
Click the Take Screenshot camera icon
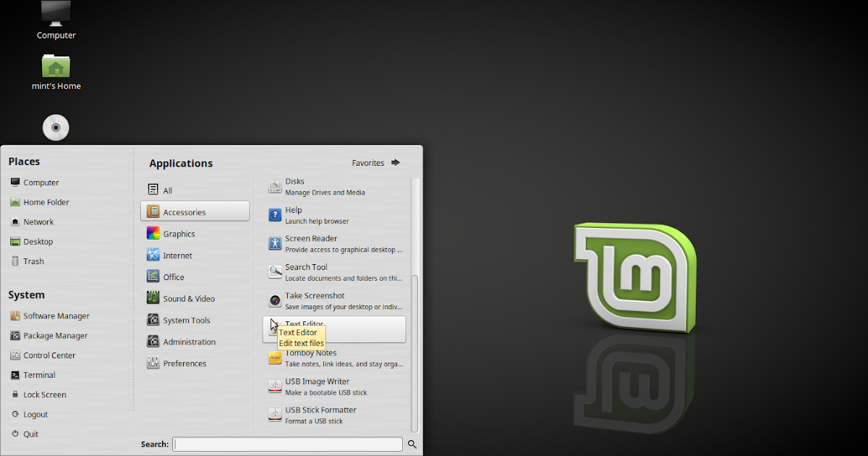275,300
